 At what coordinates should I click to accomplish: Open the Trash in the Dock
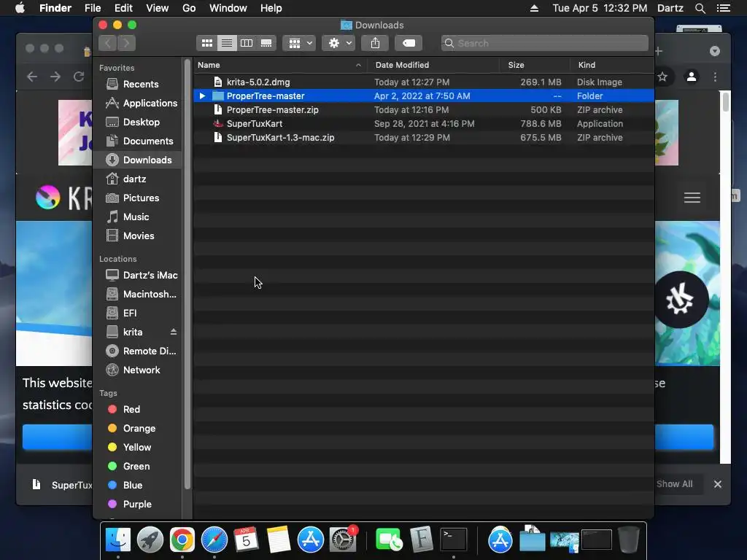(x=628, y=540)
